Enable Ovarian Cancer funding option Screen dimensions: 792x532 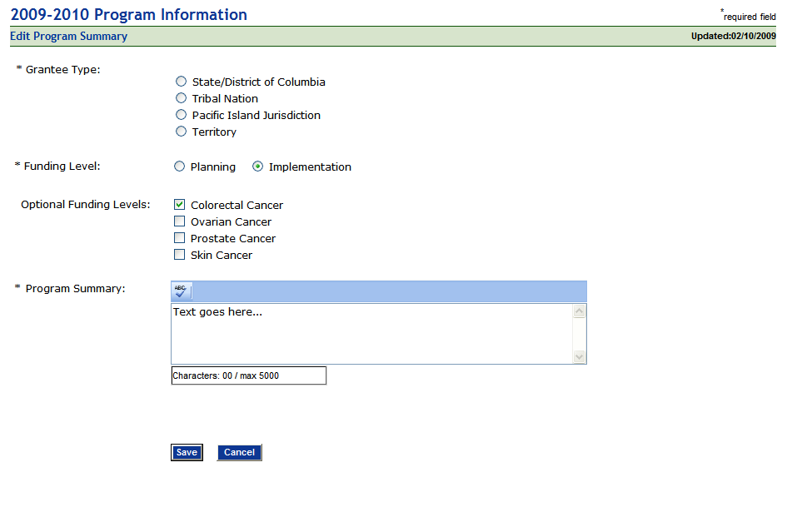point(179,221)
